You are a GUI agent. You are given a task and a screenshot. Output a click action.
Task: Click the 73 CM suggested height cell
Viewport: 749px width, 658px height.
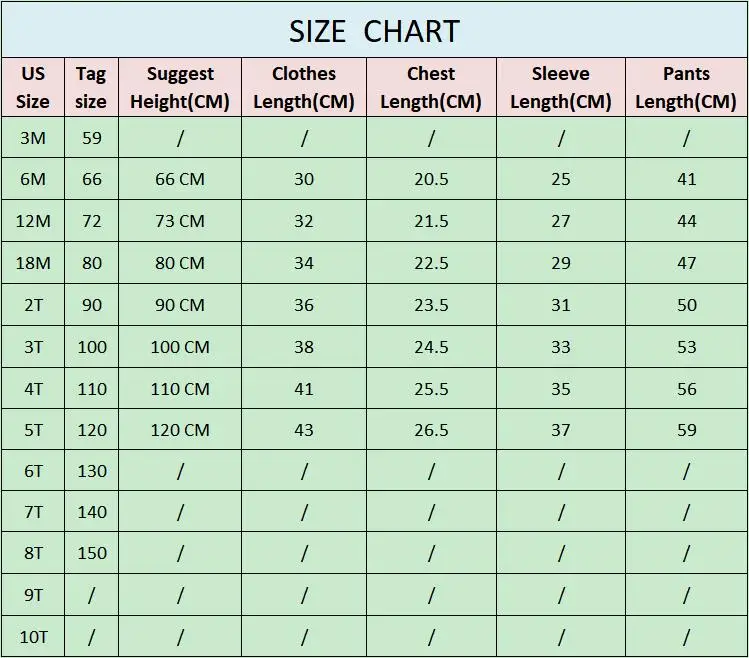[180, 221]
